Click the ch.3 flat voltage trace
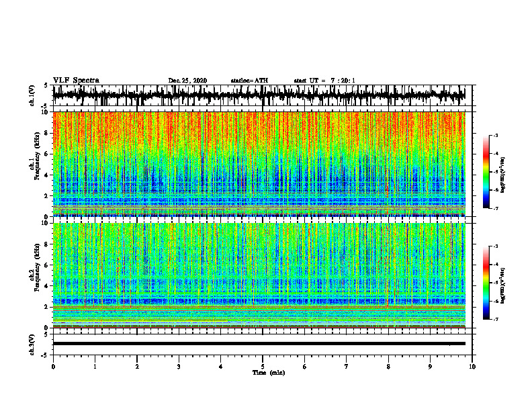This screenshot has width=532, height=411. pyautogui.click(x=259, y=344)
